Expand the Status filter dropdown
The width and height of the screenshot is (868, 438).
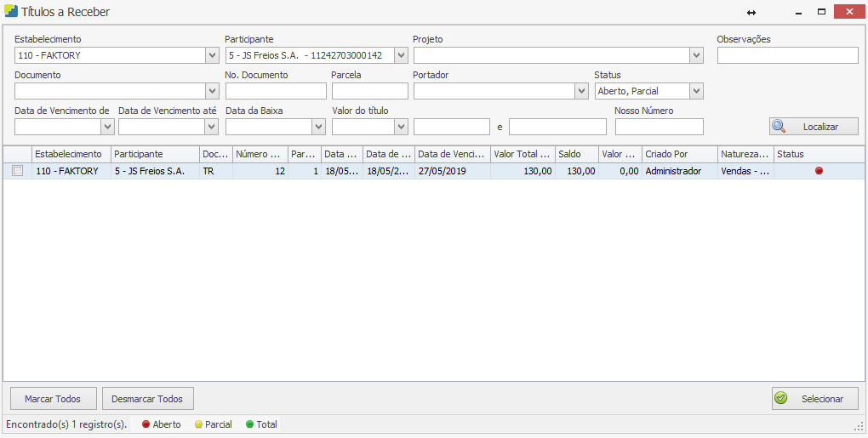tap(696, 91)
